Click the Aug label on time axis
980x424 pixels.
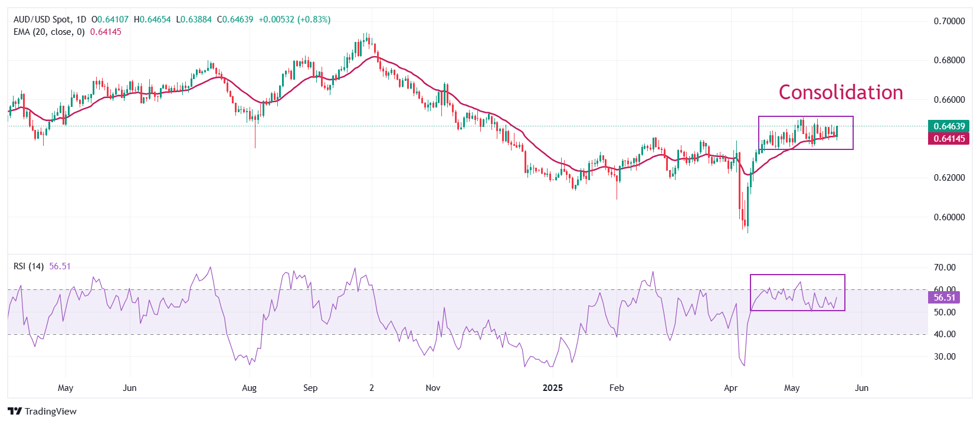click(x=250, y=388)
